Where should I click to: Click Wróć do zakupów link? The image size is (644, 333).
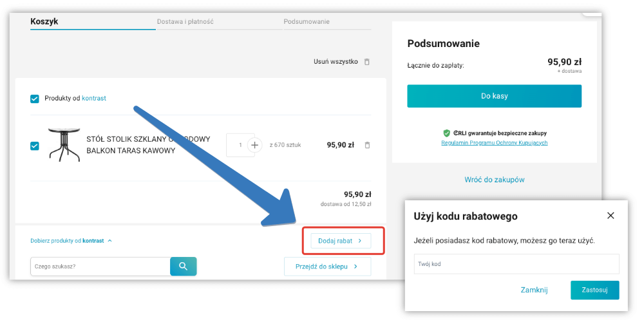point(494,180)
